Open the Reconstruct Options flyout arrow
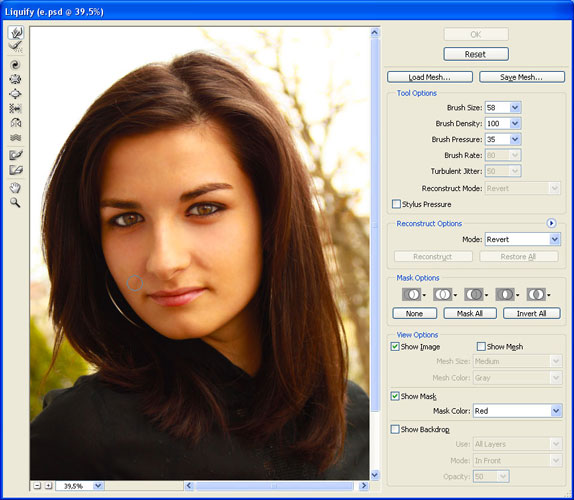This screenshot has height=500, width=574. [x=551, y=223]
